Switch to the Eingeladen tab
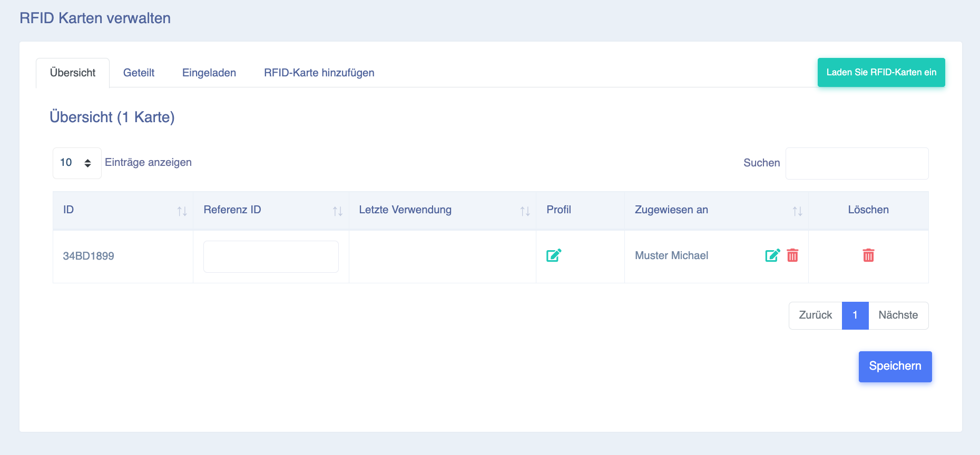Screen dimensions: 980x455 click(209, 73)
